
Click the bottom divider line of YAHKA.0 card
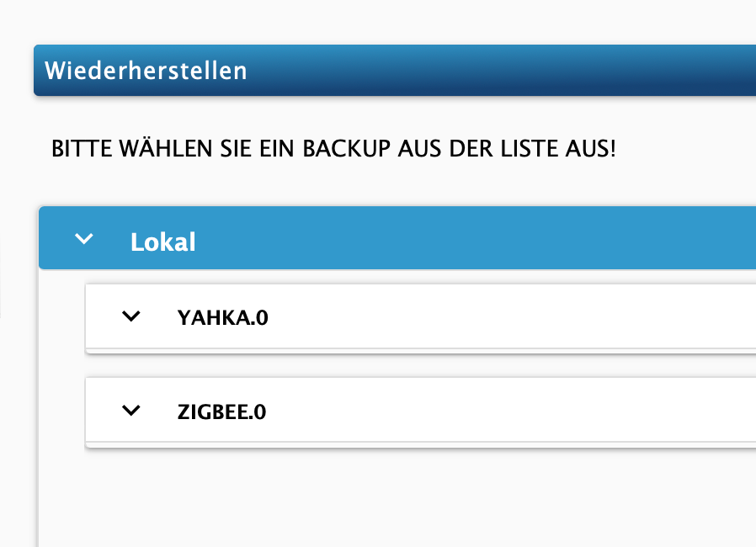click(420, 348)
